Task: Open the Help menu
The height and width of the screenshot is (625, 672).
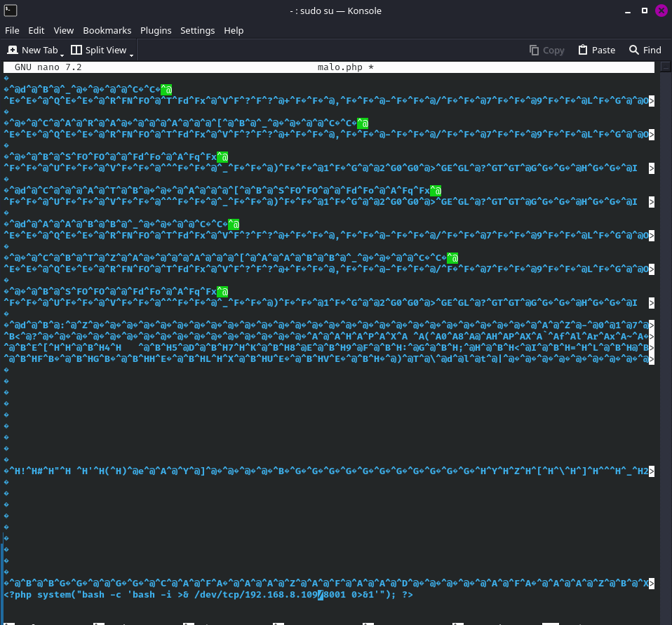Action: tap(234, 30)
